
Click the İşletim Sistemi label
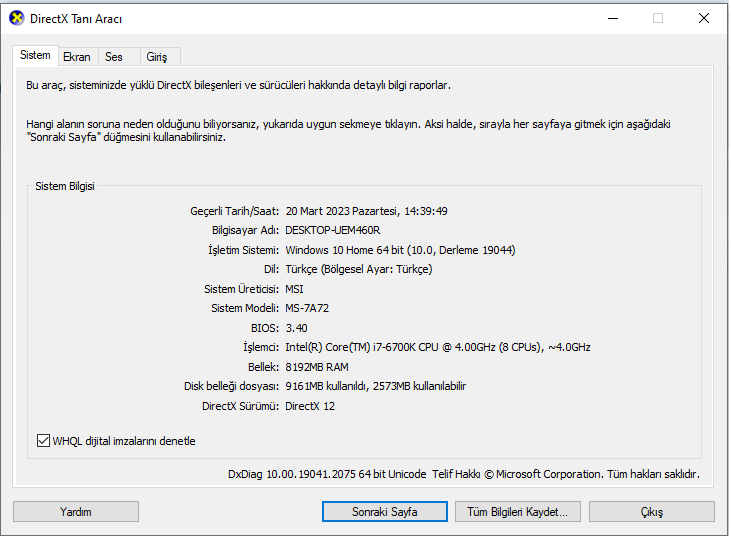click(243, 250)
